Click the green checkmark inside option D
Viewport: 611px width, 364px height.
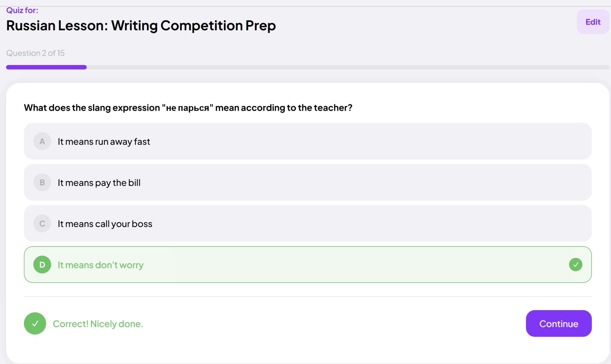tap(575, 265)
